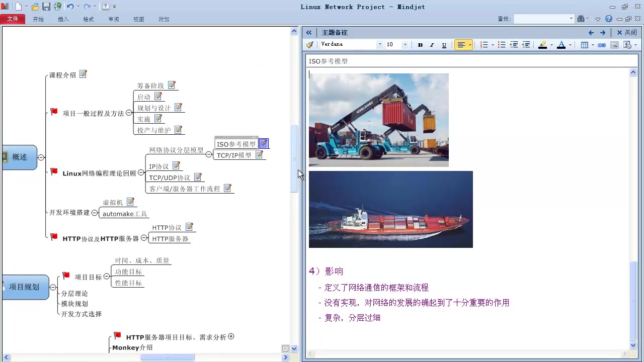Insert an image into the notes
The image size is (644, 362).
(x=614, y=45)
